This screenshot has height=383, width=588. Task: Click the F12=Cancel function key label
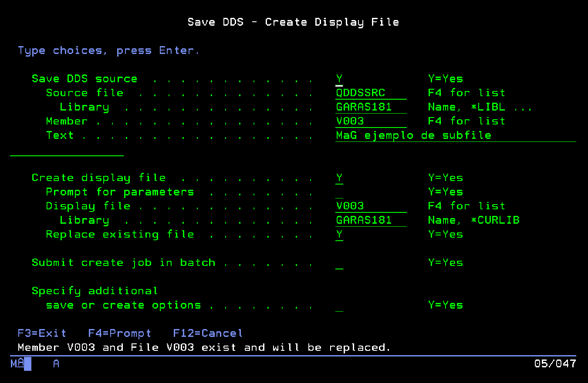[207, 333]
